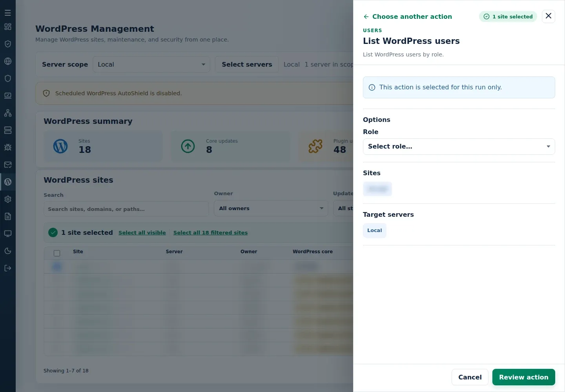Open the mail envelope icon in sidebar
Image resolution: width=565 pixels, height=392 pixels.
[x=8, y=165]
